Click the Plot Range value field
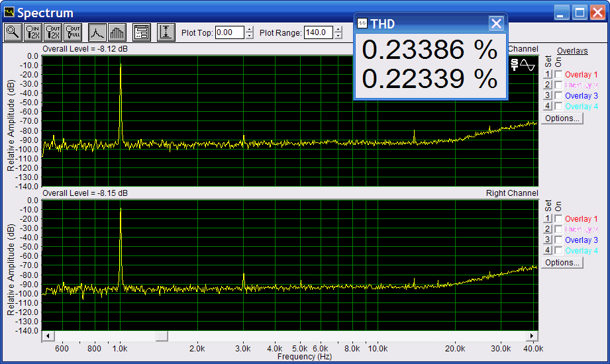Image resolution: width=610 pixels, height=364 pixels. tap(318, 32)
